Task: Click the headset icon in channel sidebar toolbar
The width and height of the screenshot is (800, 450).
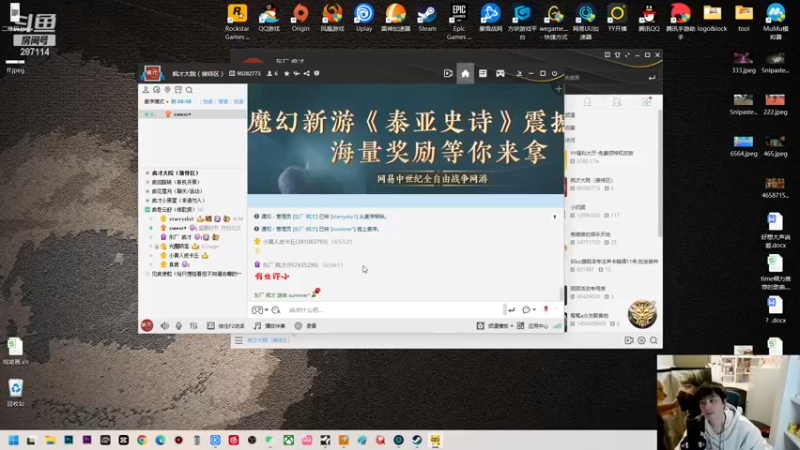Action: [x=157, y=90]
